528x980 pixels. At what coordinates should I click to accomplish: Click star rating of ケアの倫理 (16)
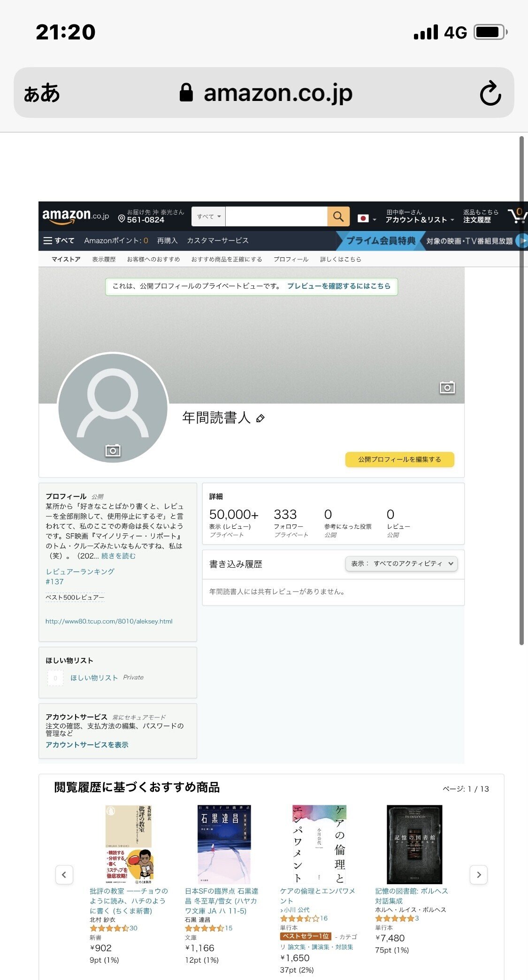tap(300, 918)
